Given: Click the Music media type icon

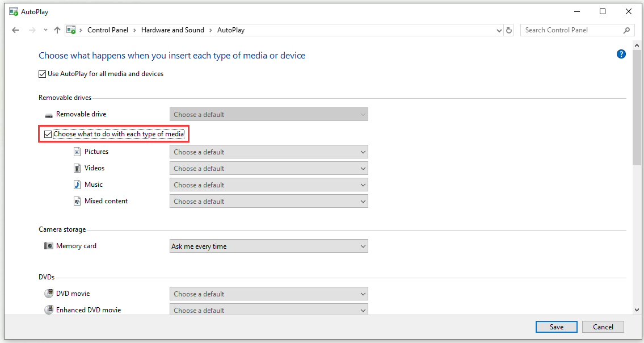Looking at the screenshot, I should 77,184.
